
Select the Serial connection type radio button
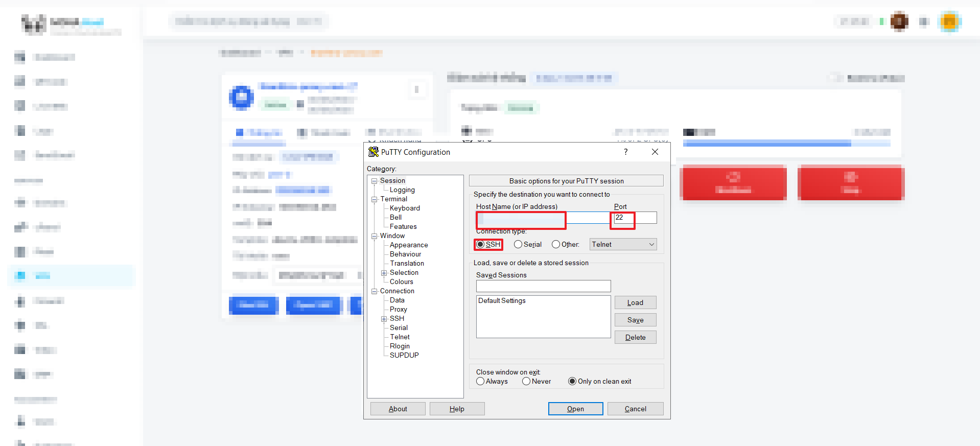tap(518, 245)
